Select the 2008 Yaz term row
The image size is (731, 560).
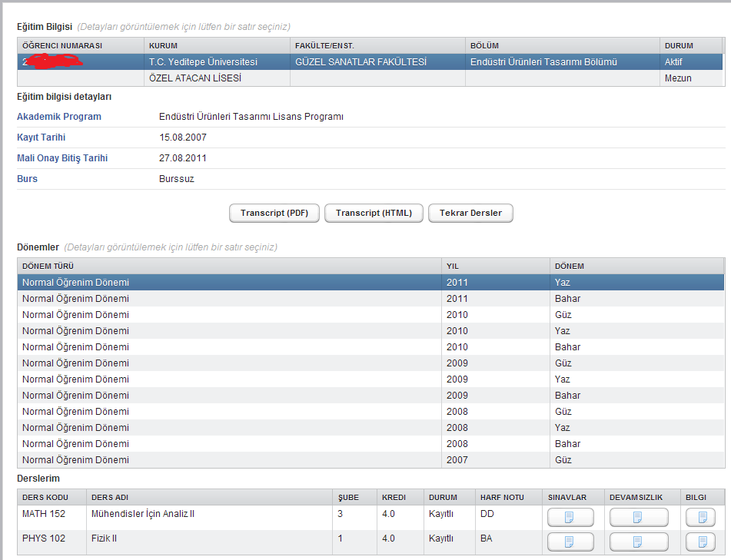coord(370,428)
